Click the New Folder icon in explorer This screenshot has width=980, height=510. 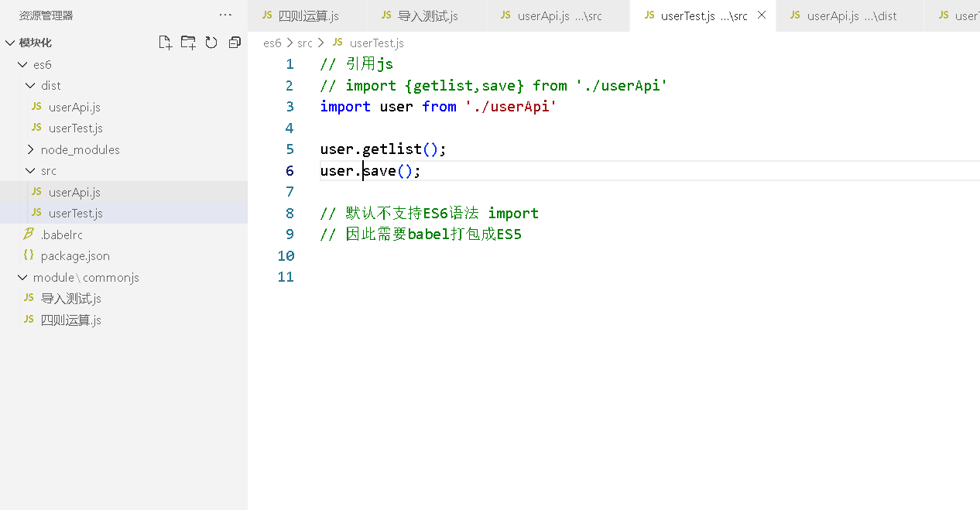click(x=188, y=43)
